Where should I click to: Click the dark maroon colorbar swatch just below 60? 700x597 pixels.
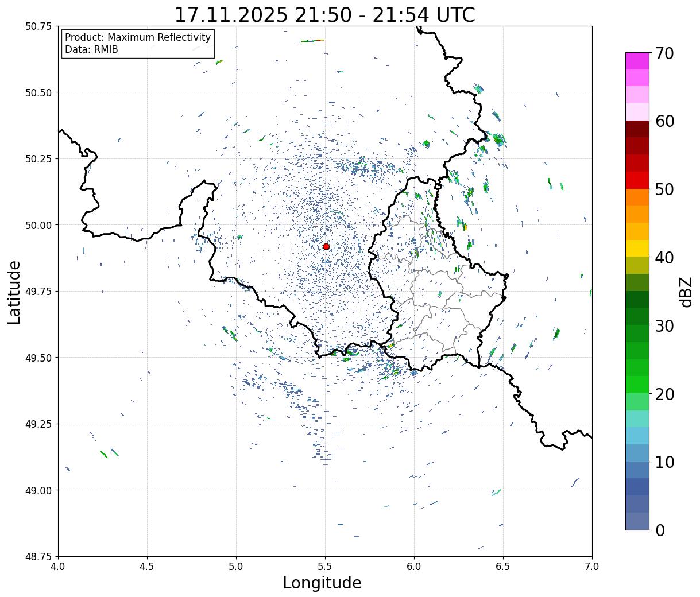pos(637,129)
